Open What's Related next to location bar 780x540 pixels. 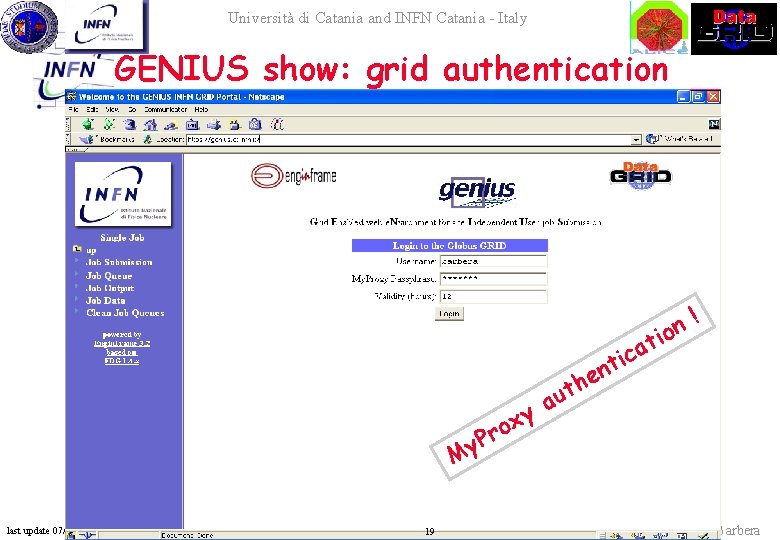click(x=680, y=139)
